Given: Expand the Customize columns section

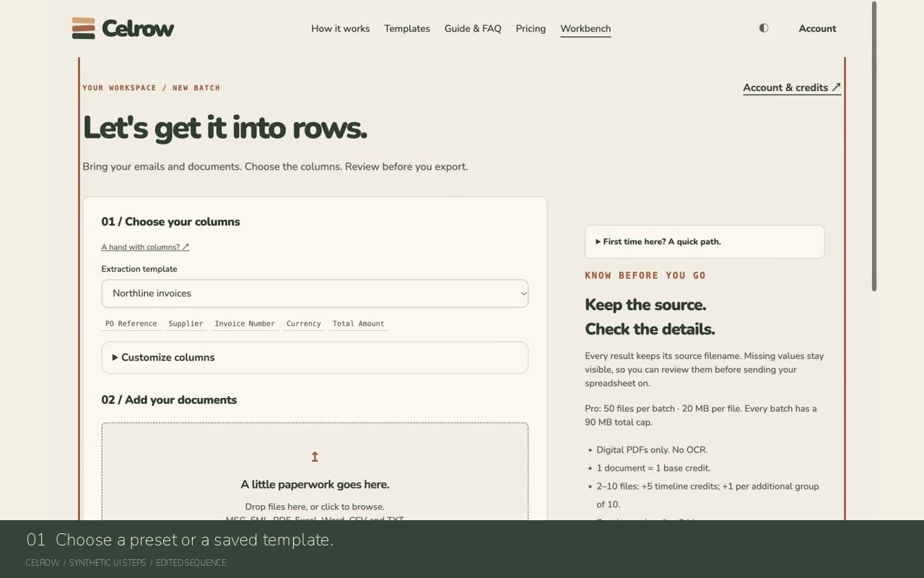Looking at the screenshot, I should 315,358.
